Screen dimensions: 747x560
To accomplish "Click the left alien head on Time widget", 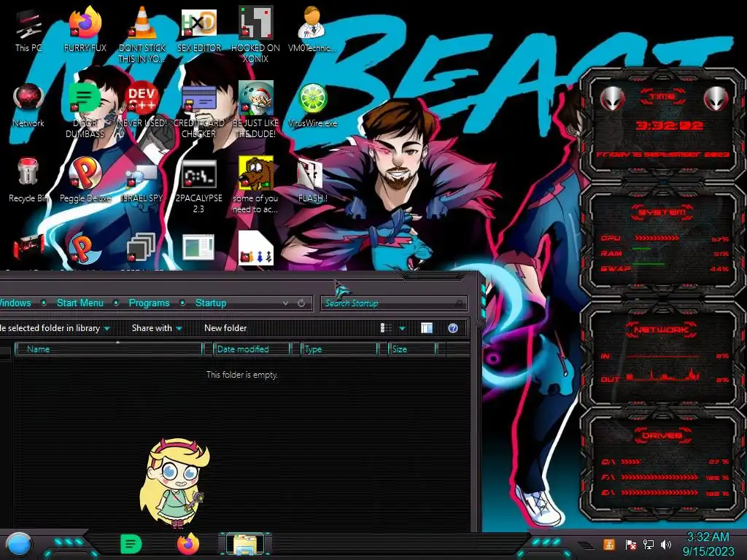I will pos(612,98).
